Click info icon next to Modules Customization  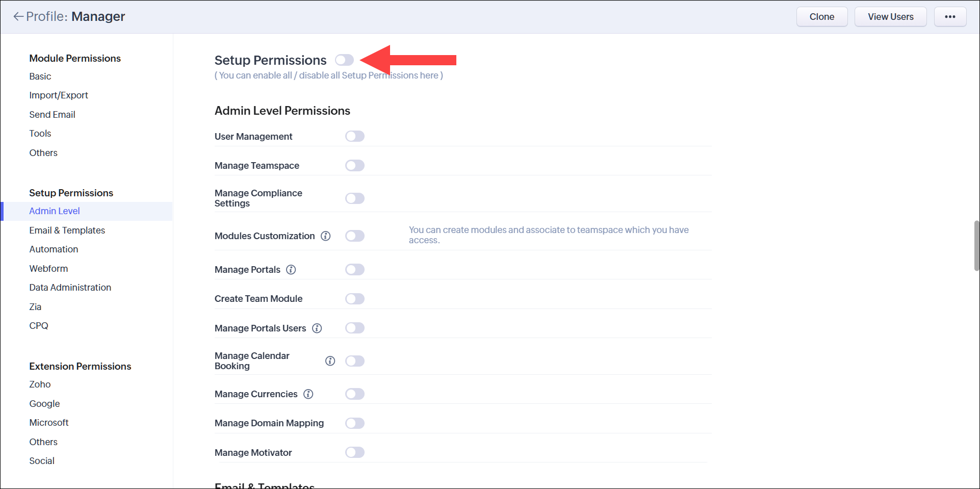pos(325,236)
